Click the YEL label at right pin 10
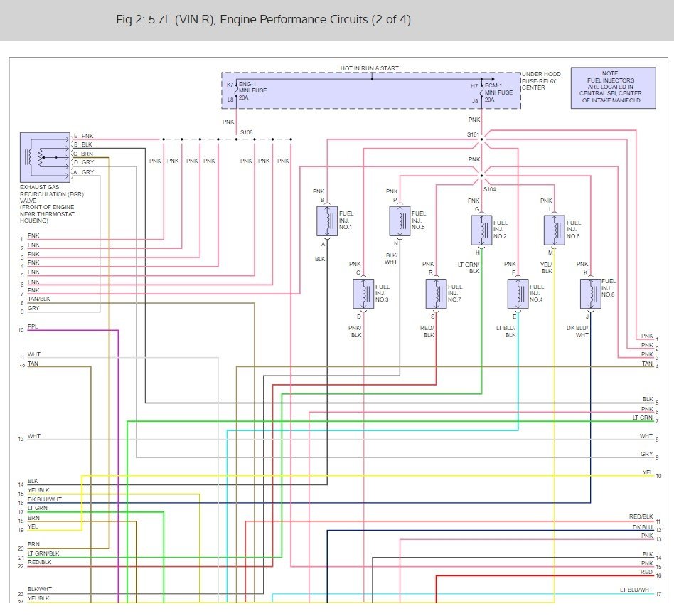 tap(648, 473)
